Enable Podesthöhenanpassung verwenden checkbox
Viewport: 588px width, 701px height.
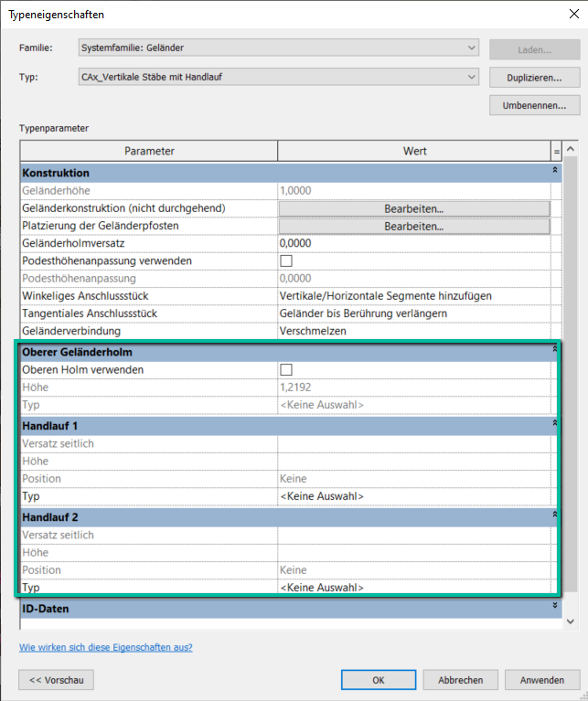(x=285, y=261)
